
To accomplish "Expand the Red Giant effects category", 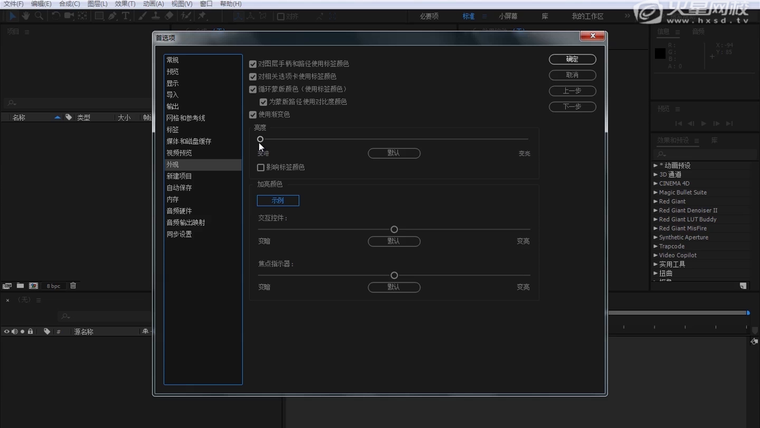I will click(656, 201).
